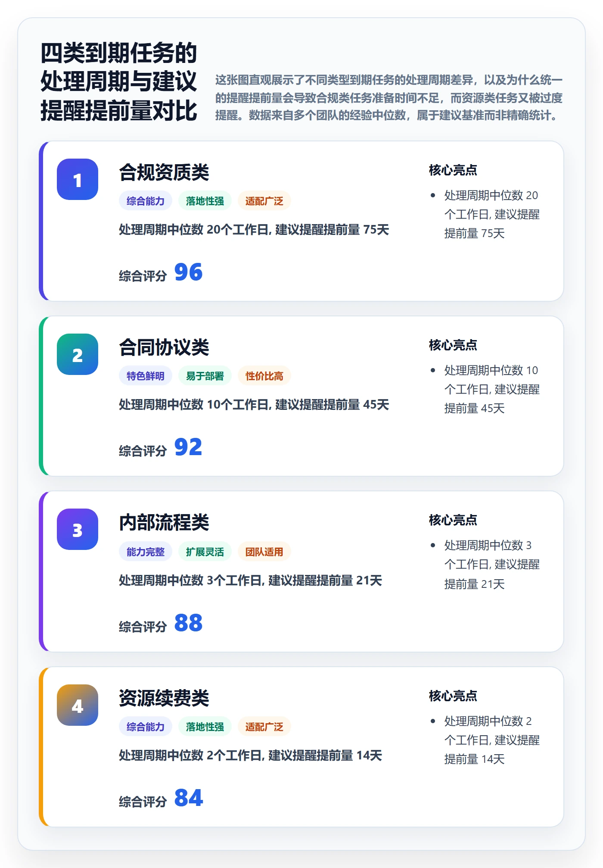
Task: Click description text mentioning 10个工作日 and 45天
Action: 254,405
